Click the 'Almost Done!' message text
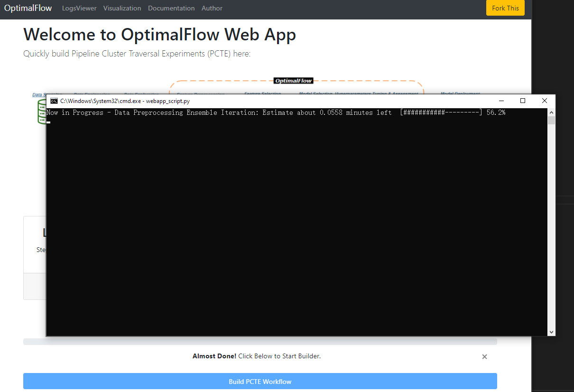This screenshot has height=392, width=574. coord(214,356)
